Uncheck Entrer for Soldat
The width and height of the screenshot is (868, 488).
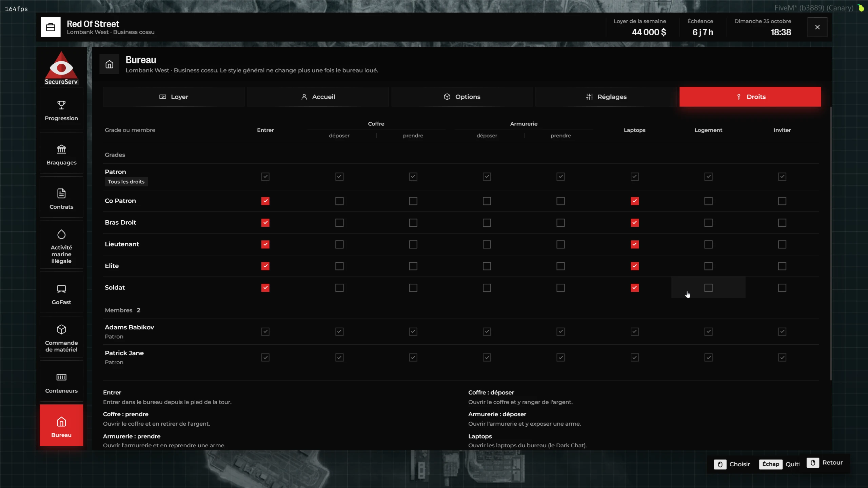265,288
